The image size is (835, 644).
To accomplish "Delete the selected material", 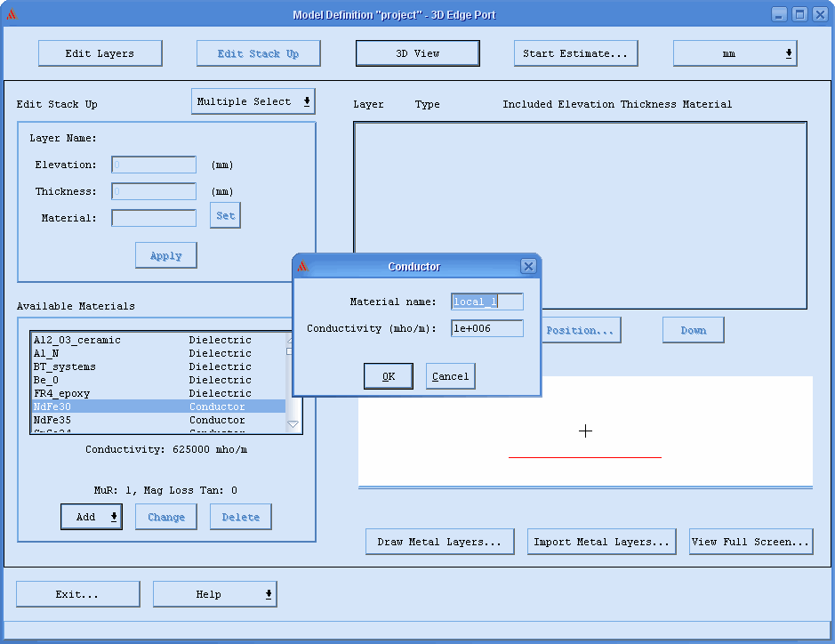I will (x=241, y=517).
